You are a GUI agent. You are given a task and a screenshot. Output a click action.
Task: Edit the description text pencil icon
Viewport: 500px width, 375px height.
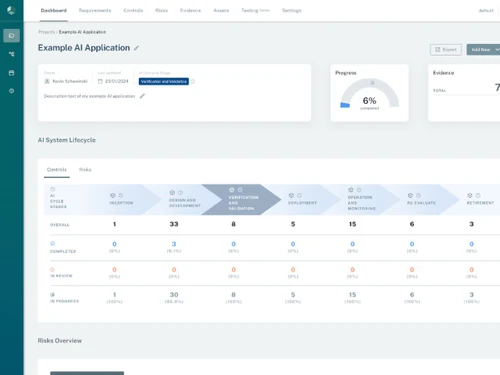(x=142, y=96)
